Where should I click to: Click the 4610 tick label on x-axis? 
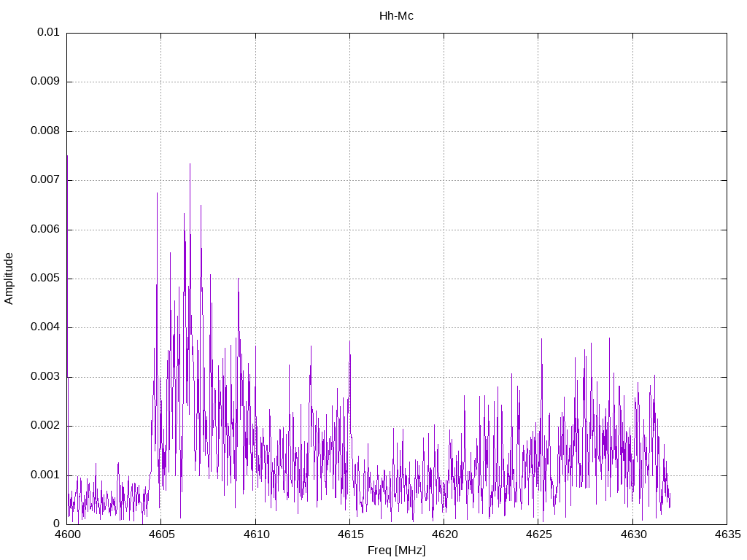[255, 534]
